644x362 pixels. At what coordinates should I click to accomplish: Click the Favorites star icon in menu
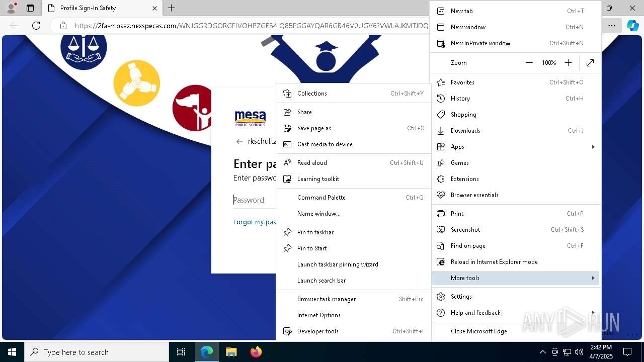point(441,82)
